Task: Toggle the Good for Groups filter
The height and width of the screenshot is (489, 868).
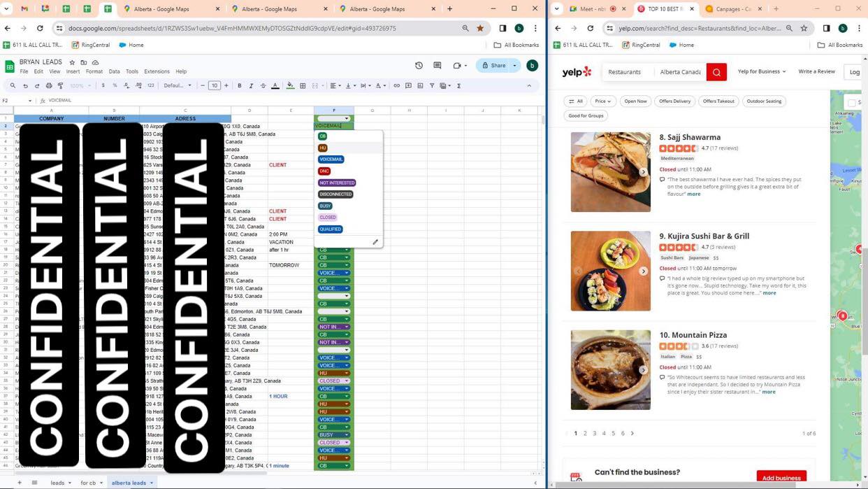Action: 586,115
